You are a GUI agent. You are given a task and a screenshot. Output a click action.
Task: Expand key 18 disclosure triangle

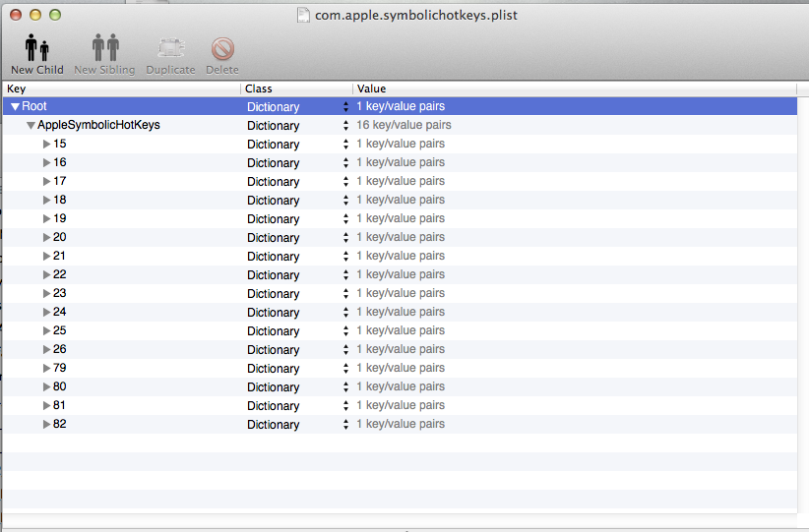pos(46,200)
